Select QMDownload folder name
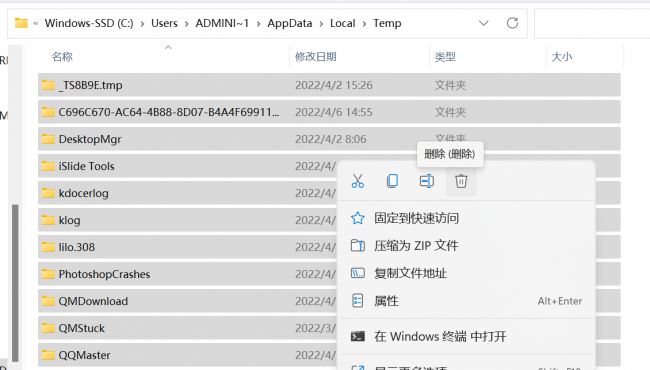650x370 pixels. point(93,301)
